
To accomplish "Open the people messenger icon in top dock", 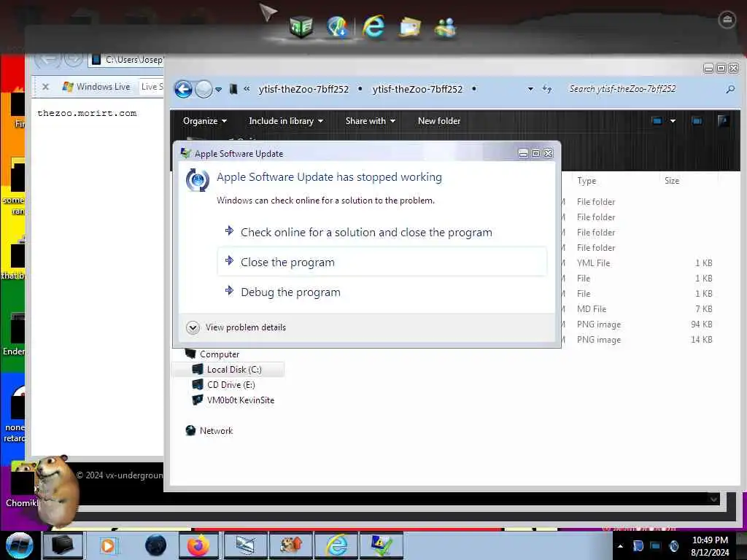I will [x=446, y=28].
